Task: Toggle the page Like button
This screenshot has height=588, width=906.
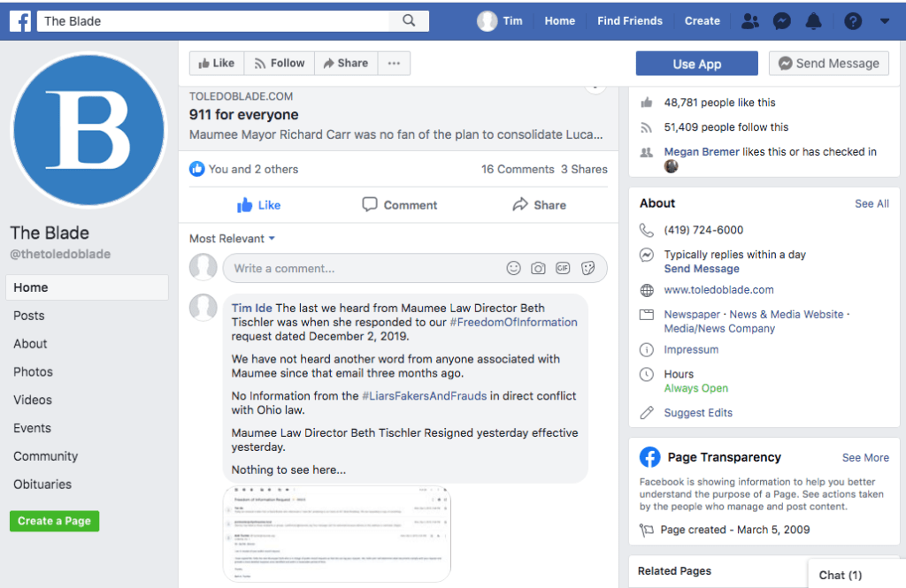Action: tap(217, 64)
